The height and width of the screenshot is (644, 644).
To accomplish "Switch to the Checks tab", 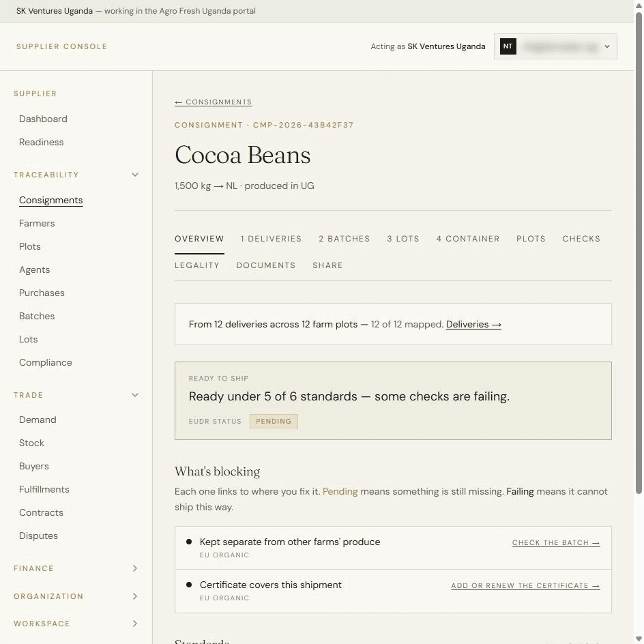I will coord(581,239).
